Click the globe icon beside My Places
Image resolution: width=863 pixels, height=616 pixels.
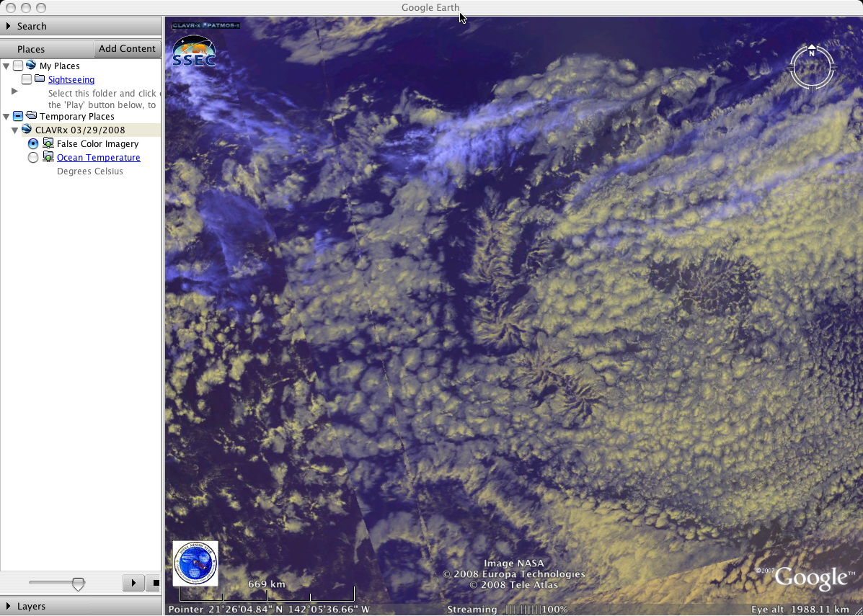32,66
